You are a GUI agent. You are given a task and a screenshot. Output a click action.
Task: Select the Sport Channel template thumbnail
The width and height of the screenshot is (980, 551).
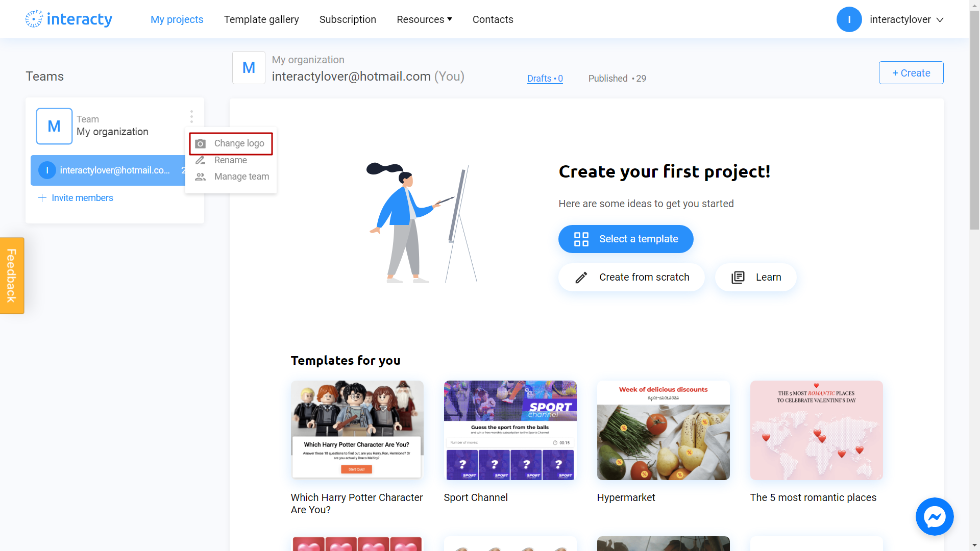point(509,430)
